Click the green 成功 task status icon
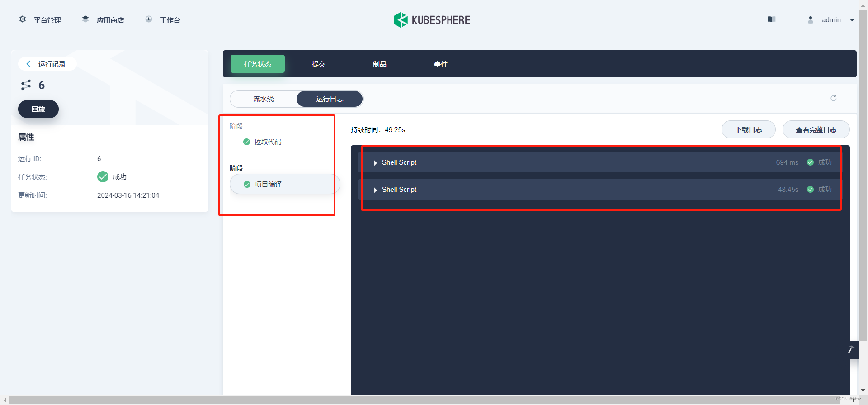Viewport: 868px width, 405px height. click(103, 176)
